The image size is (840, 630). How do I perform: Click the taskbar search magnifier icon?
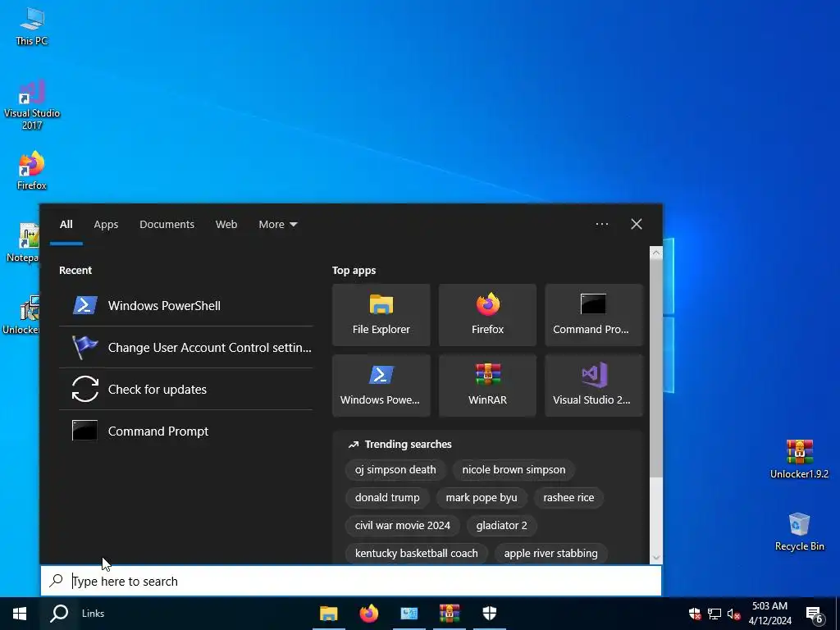59,614
